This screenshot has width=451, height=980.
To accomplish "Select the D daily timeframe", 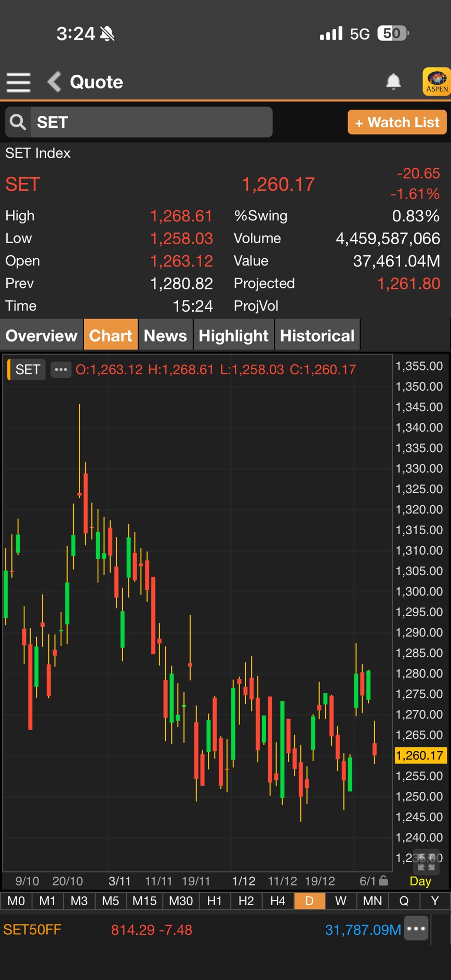I will (309, 901).
